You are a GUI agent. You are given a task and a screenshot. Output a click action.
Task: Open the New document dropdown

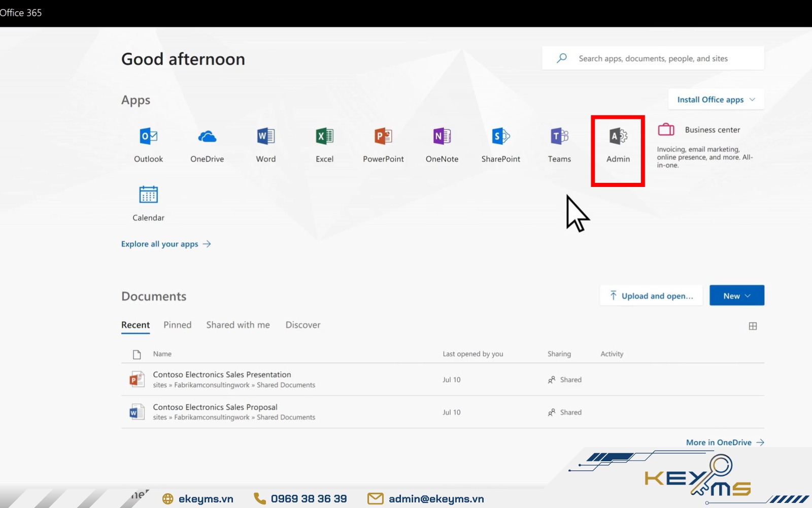(737, 296)
